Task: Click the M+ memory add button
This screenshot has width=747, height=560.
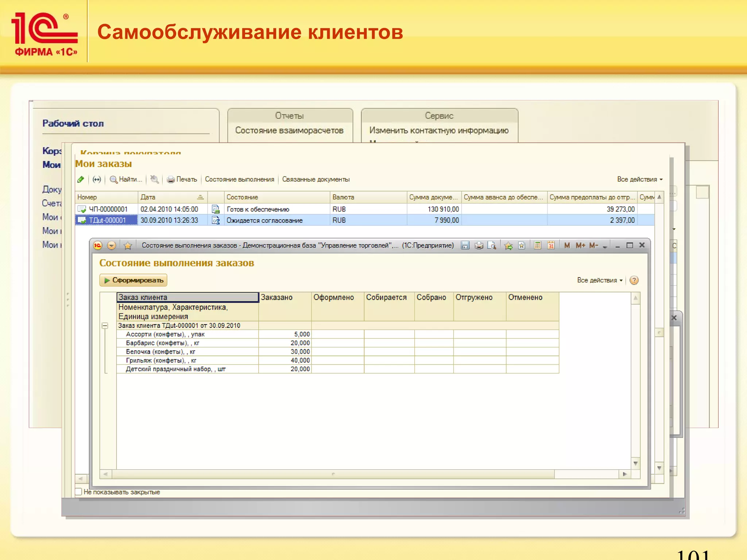Action: click(x=580, y=245)
